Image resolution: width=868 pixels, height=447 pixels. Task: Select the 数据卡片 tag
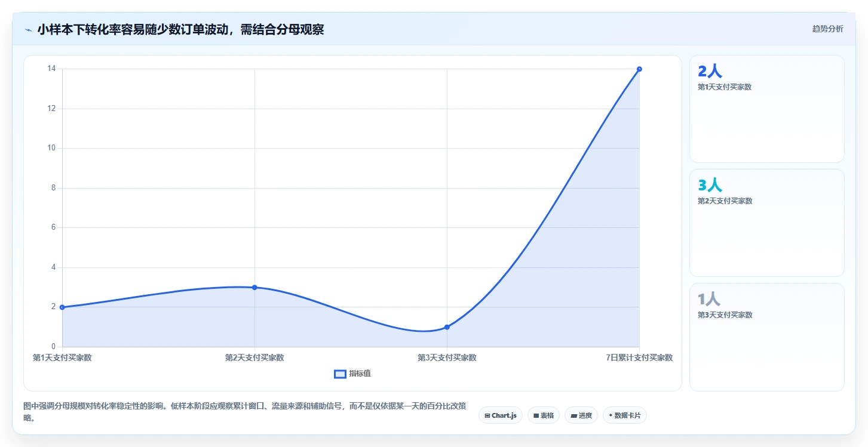625,415
